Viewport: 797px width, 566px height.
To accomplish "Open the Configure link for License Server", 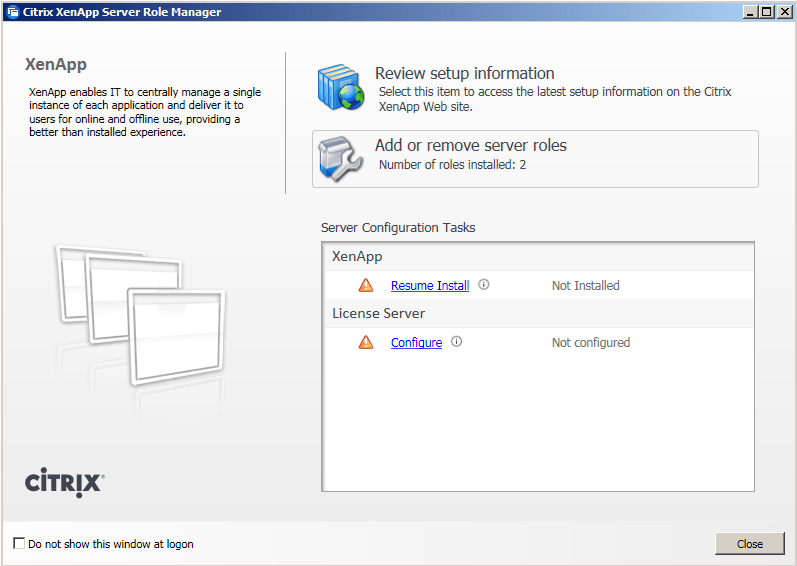I will [x=416, y=342].
